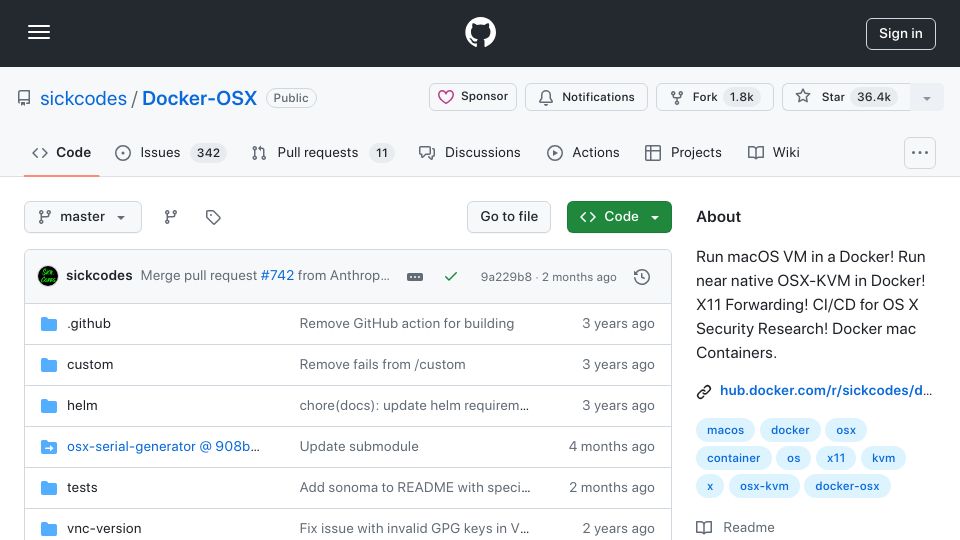Viewport: 960px width, 540px height.
Task: Open the osx-serial-generator submodule
Action: 163,446
